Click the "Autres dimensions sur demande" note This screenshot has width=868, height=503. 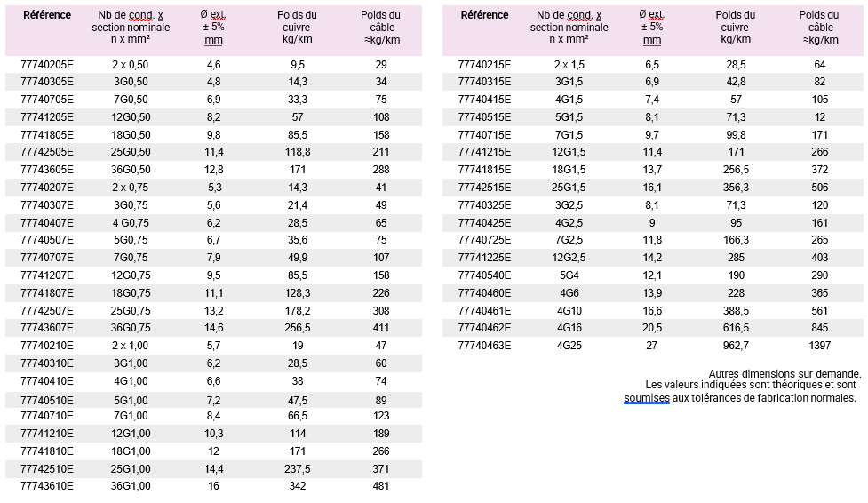[x=784, y=373]
